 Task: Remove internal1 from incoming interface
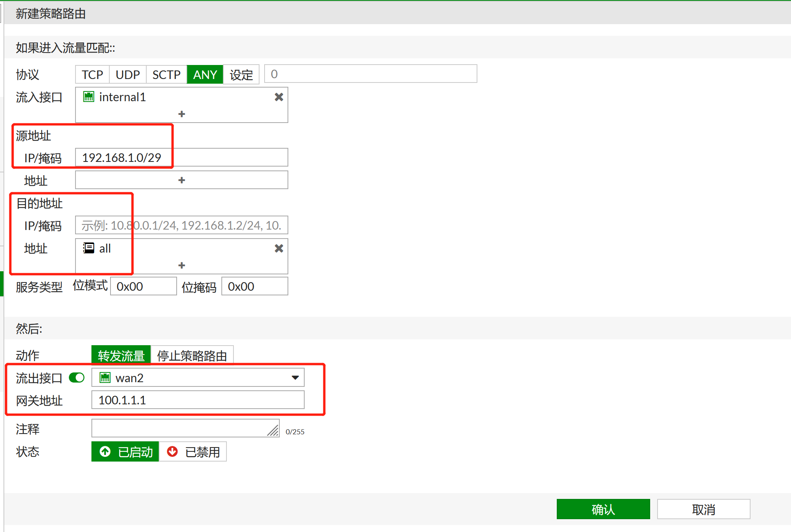[279, 97]
